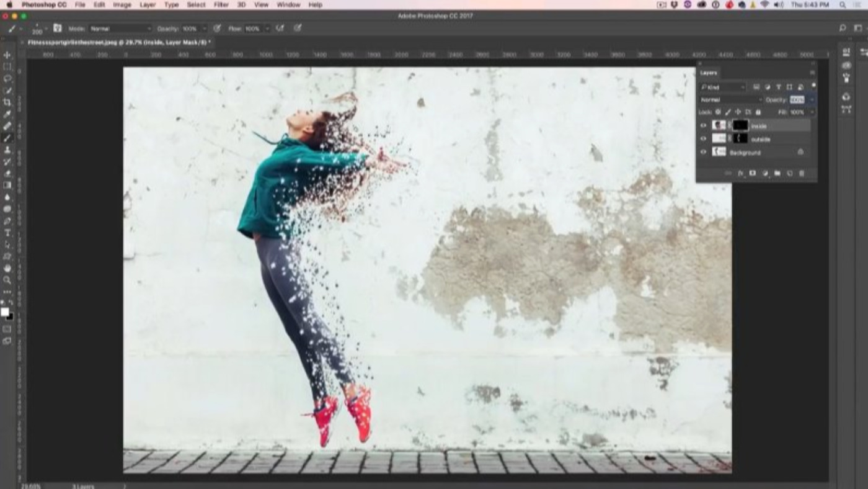Image resolution: width=868 pixels, height=489 pixels.
Task: Open the Filter menu
Action: pyautogui.click(x=221, y=4)
